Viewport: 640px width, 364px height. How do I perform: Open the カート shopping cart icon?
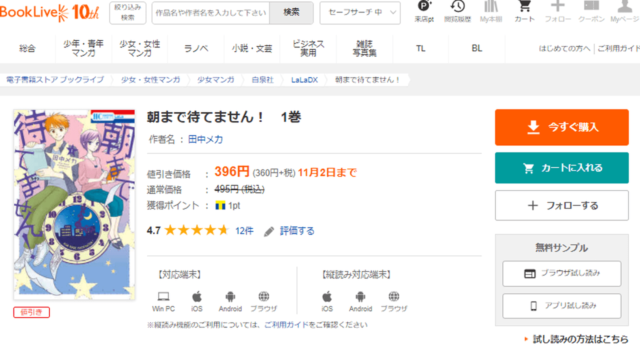point(524,11)
